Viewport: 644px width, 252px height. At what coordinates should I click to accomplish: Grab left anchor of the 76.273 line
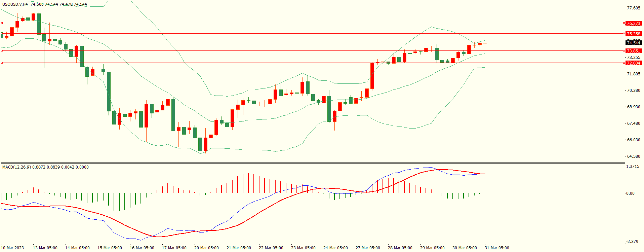coord(2,23)
